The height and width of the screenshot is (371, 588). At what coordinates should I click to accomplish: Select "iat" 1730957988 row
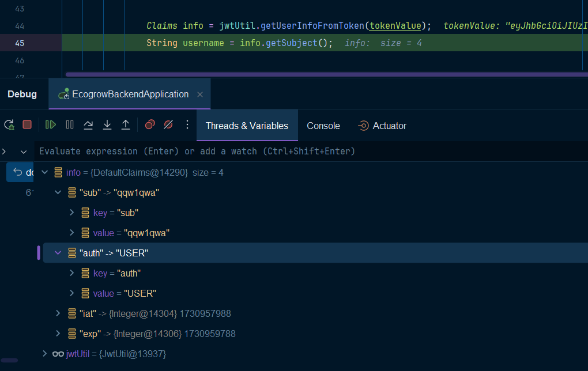[x=314, y=313]
